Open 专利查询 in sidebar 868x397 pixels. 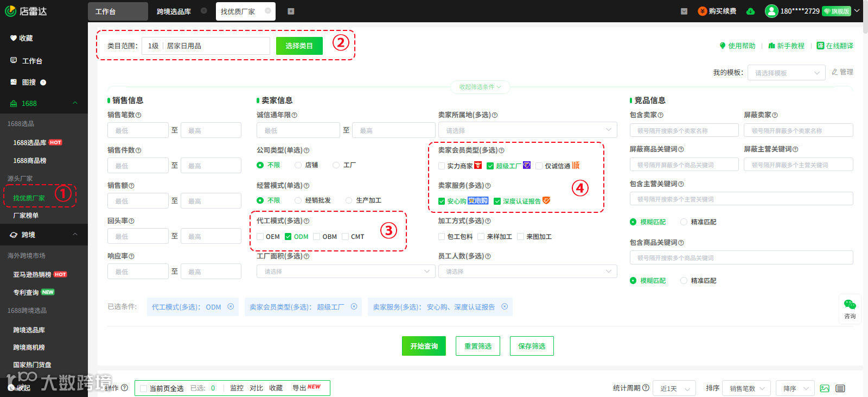click(x=26, y=292)
